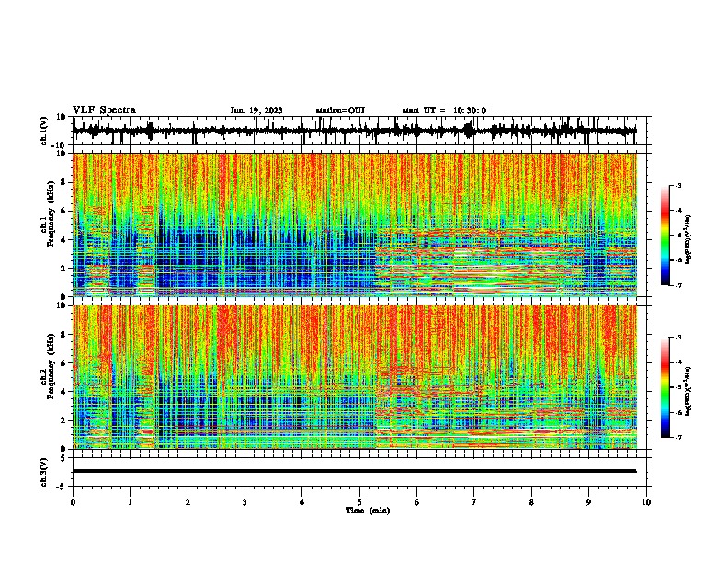Click the '8' kHz tick of ch.2 spectrogram

[x=64, y=335]
